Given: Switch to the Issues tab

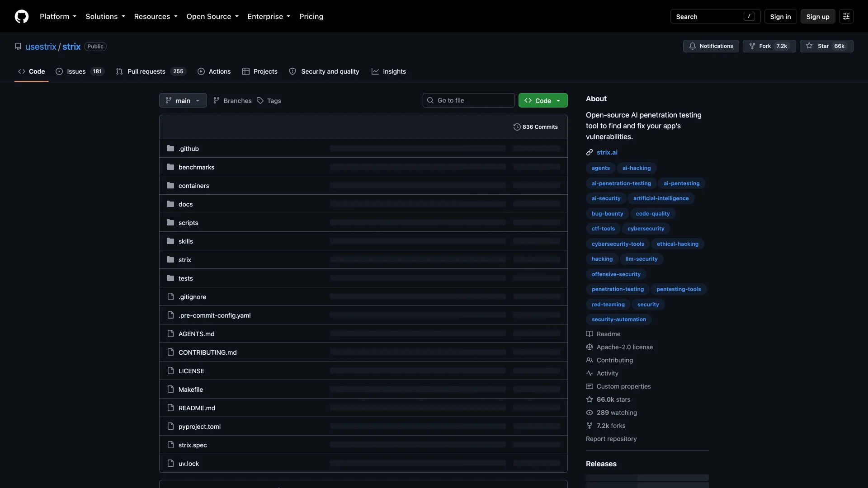Looking at the screenshot, I should (x=80, y=71).
